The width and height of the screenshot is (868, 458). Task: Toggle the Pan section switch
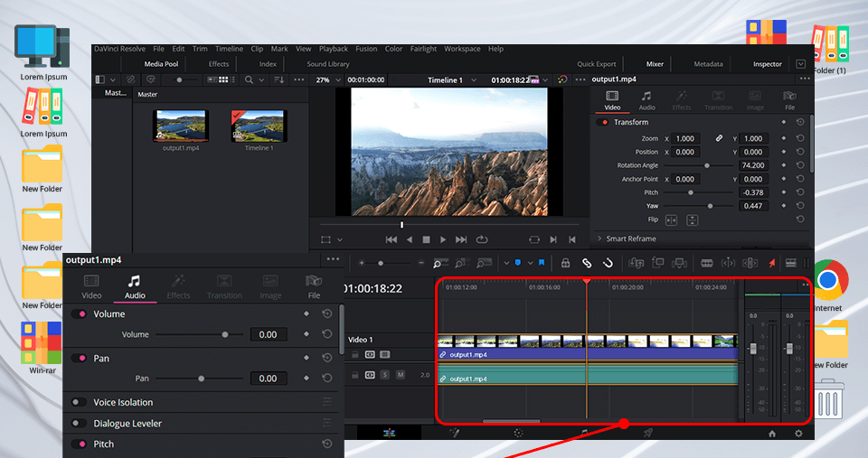[80, 358]
